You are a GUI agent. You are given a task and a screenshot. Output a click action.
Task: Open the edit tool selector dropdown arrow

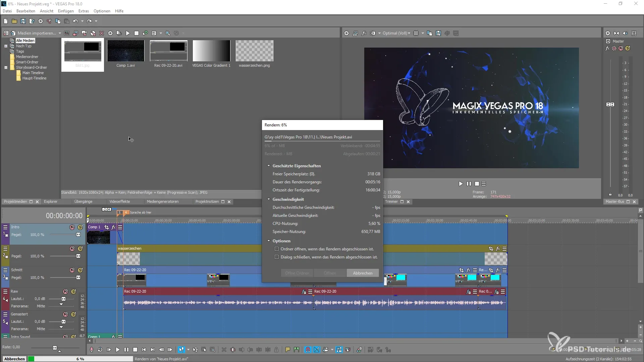pos(188,350)
